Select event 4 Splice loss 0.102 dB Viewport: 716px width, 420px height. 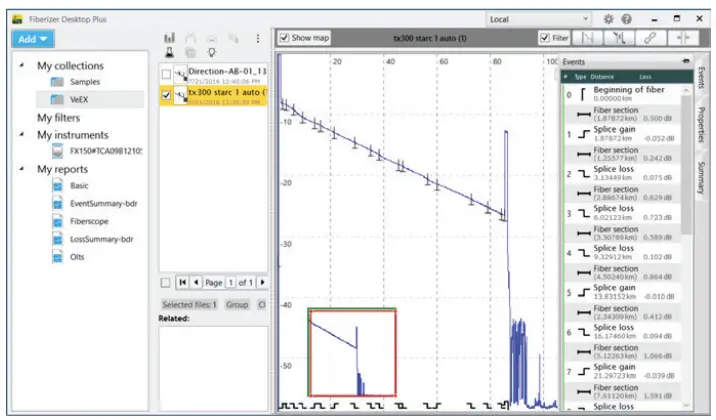pyautogui.click(x=623, y=252)
